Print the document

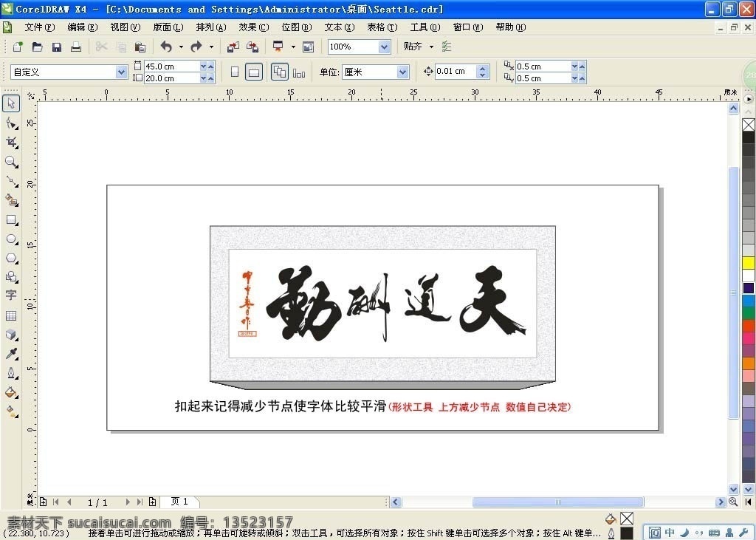click(x=76, y=47)
